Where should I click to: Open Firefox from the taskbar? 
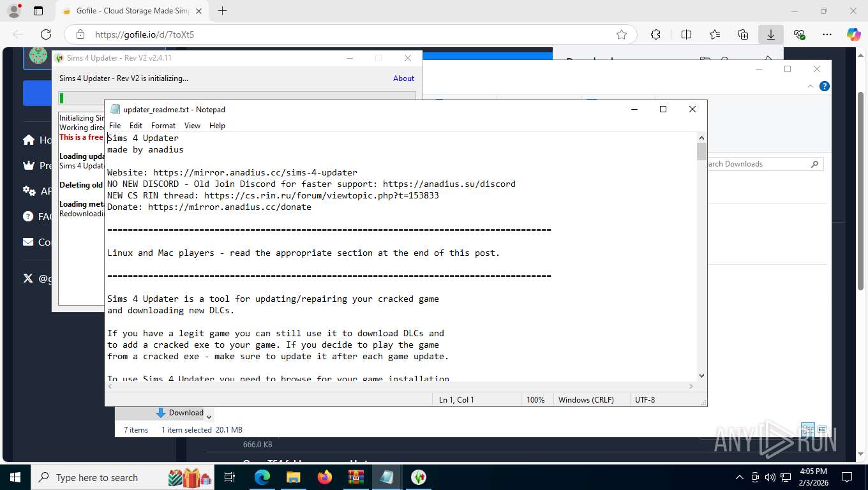coord(325,477)
